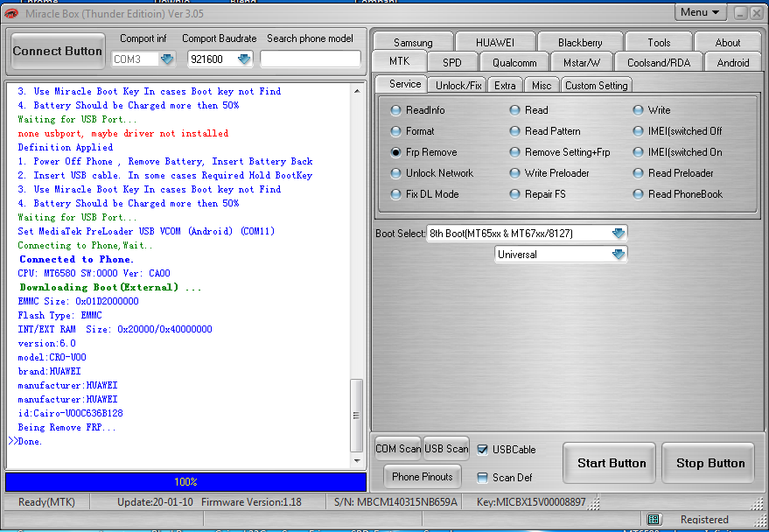
Task: Select the Read Preloader radio option
Action: click(x=638, y=173)
